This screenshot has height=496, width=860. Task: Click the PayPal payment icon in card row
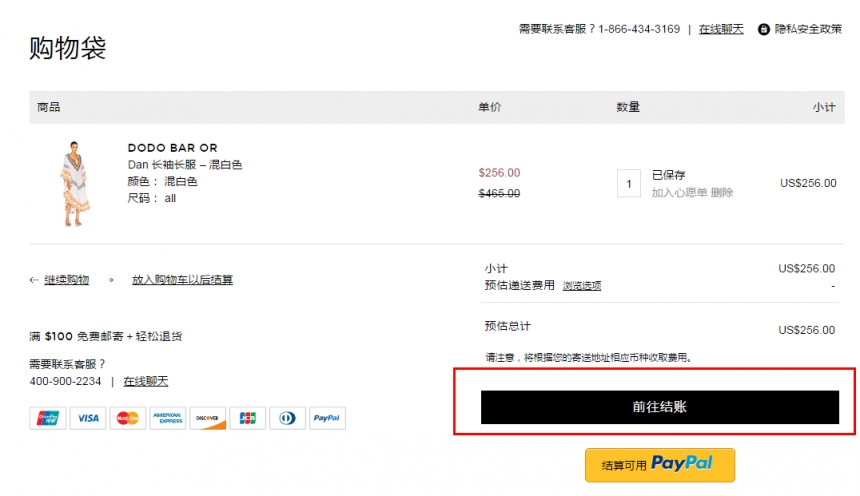click(x=327, y=418)
